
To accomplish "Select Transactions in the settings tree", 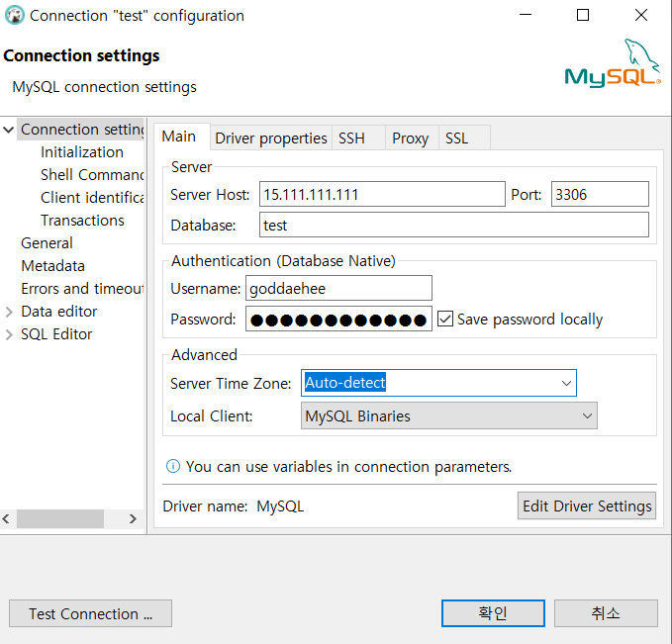I will coord(82,221).
